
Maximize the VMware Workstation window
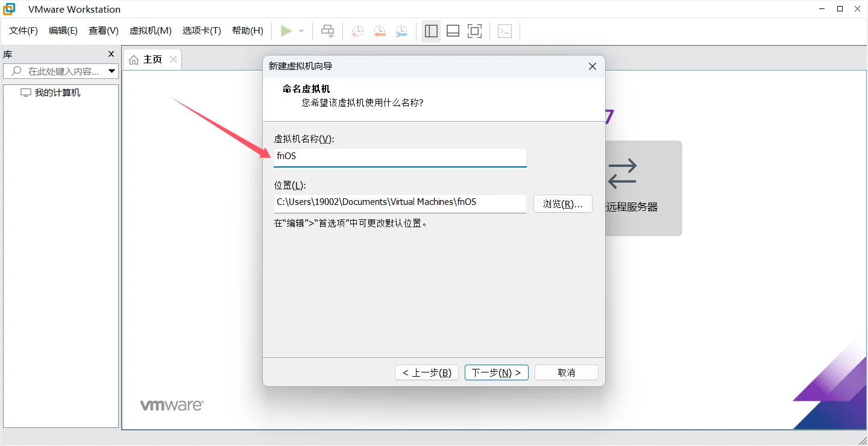840,9
